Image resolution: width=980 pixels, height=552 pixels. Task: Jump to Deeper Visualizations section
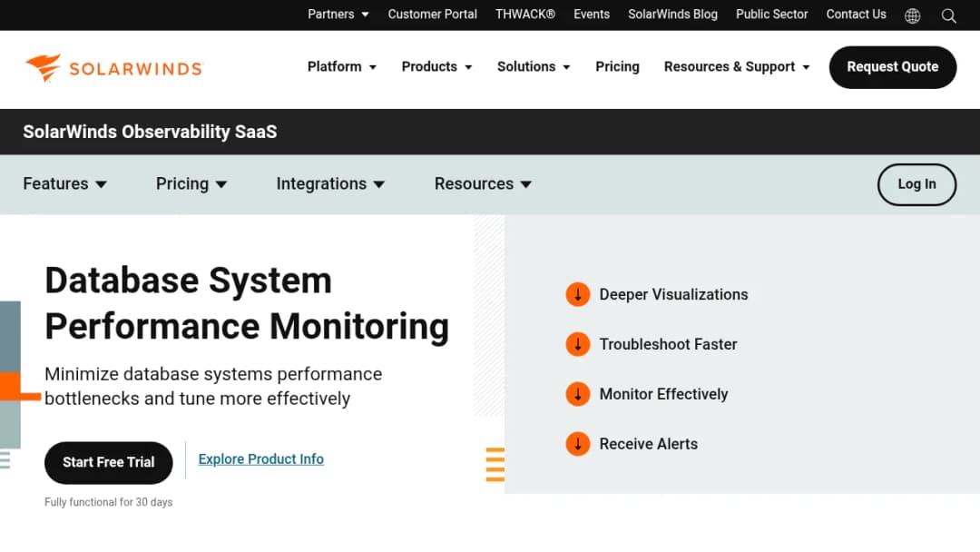[x=673, y=294]
